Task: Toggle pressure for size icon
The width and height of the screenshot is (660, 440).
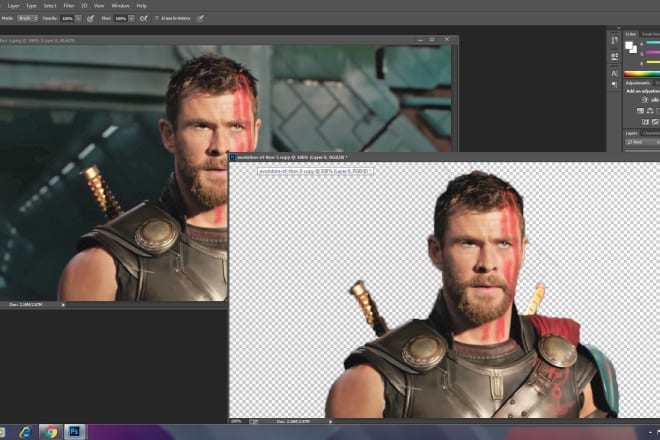Action: (x=201, y=18)
